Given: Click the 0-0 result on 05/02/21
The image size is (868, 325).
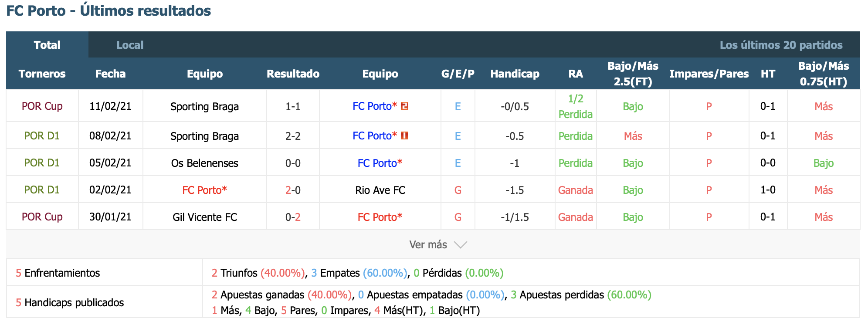Looking at the screenshot, I should (x=293, y=163).
